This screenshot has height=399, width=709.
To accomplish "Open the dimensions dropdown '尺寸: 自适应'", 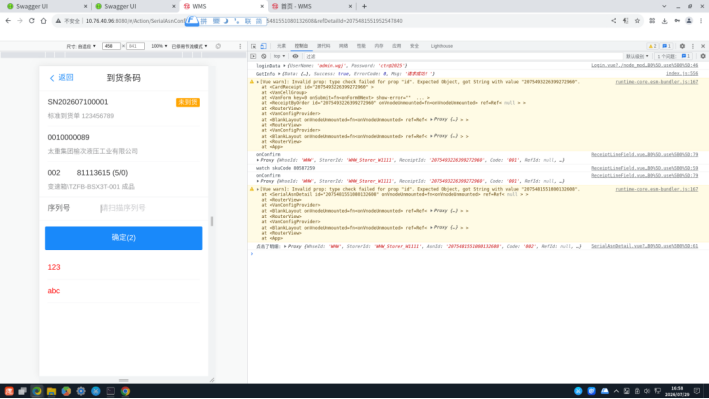I will click(81, 46).
